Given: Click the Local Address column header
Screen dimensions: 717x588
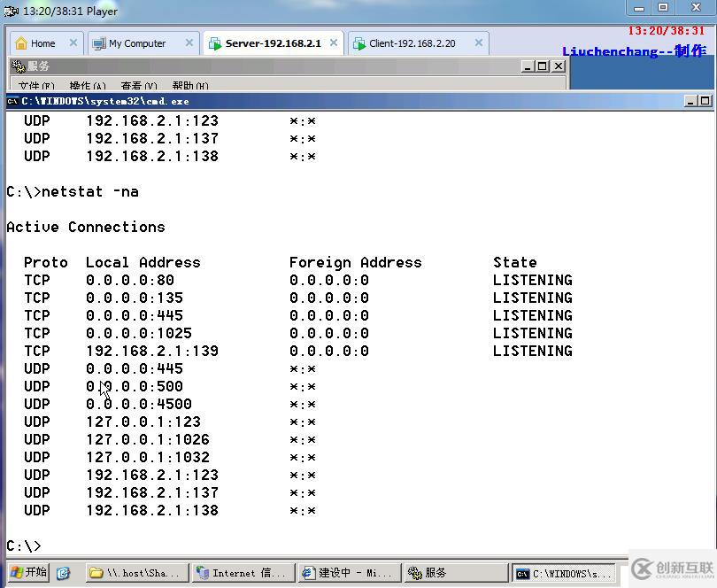Looking at the screenshot, I should coord(143,262).
